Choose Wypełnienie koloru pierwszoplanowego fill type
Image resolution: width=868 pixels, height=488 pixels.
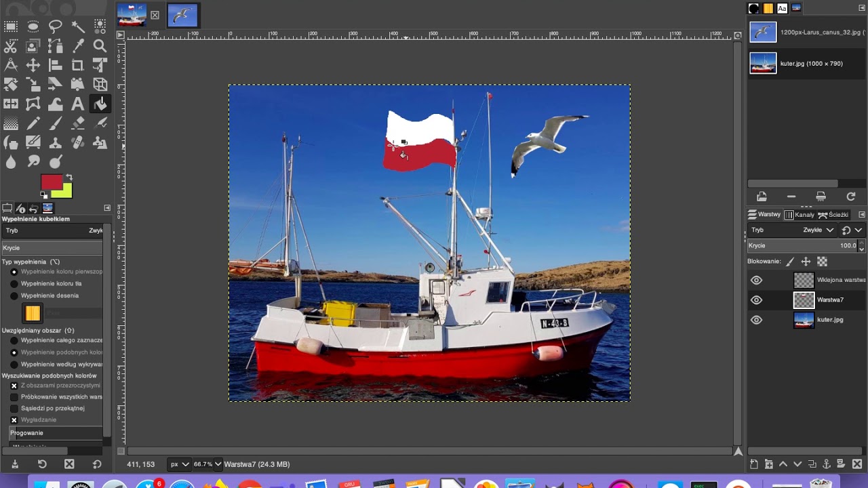coord(14,272)
